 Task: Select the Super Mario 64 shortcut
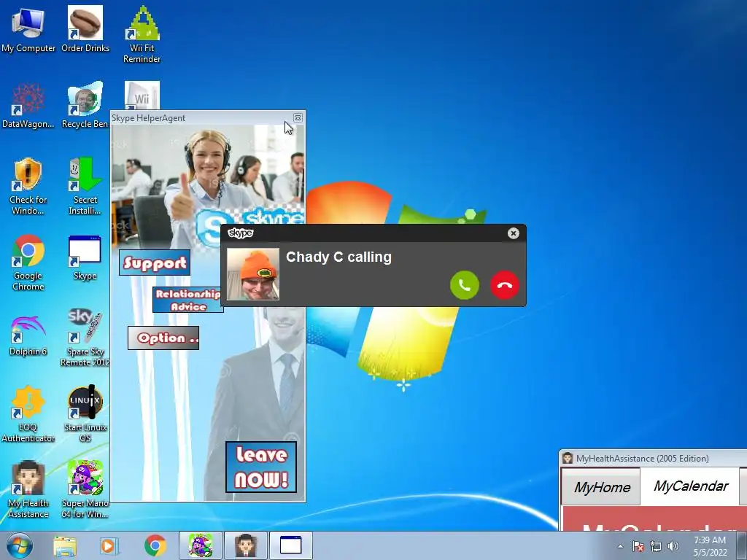[x=85, y=489]
